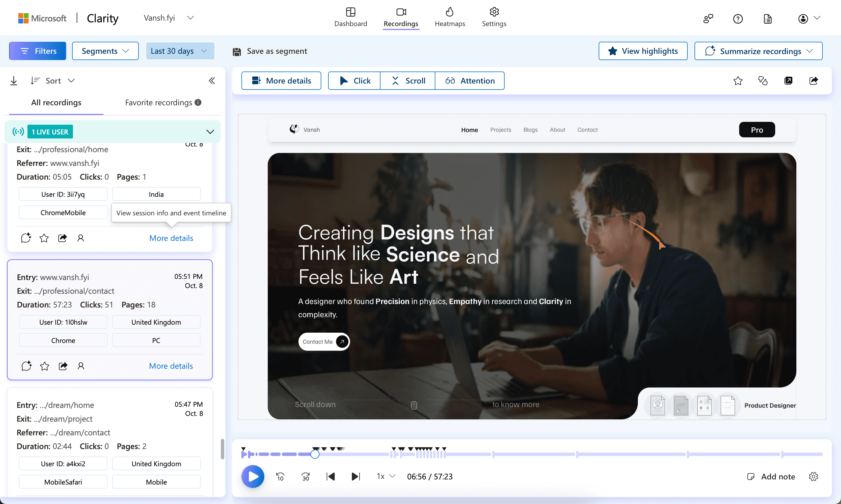Star the United Kingdom 1l0hslw recording
The height and width of the screenshot is (504, 841).
45,366
